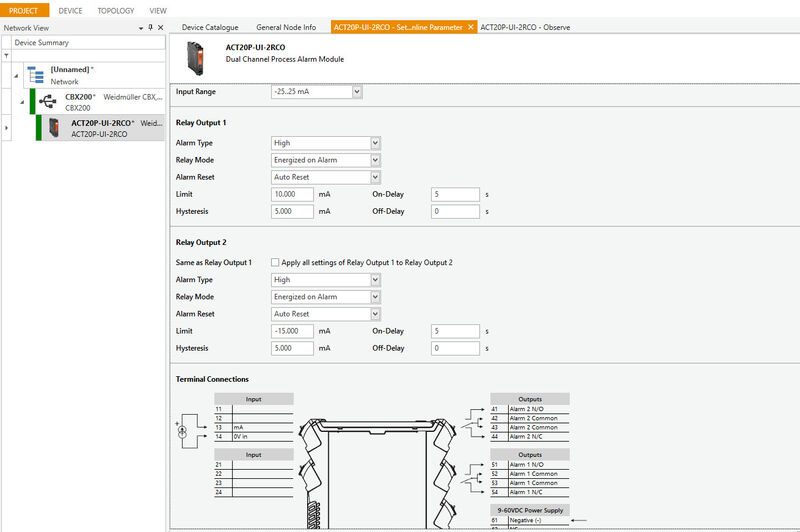Collapse the CBX200 tree node

coord(19,101)
